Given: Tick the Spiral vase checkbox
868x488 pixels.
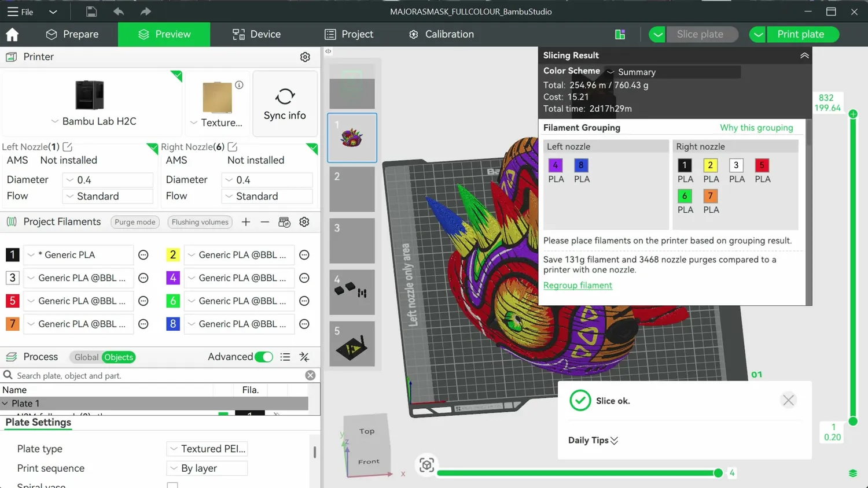Looking at the screenshot, I should tap(172, 486).
